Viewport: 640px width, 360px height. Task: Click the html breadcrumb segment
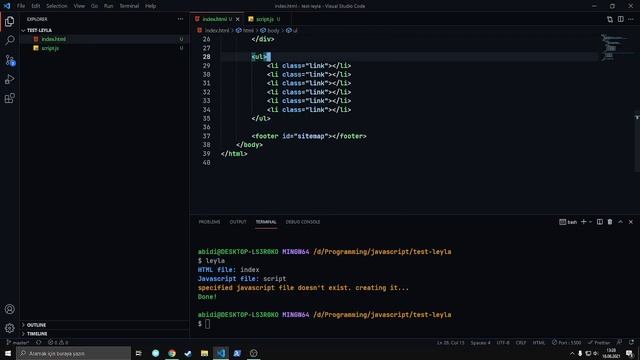point(245,30)
